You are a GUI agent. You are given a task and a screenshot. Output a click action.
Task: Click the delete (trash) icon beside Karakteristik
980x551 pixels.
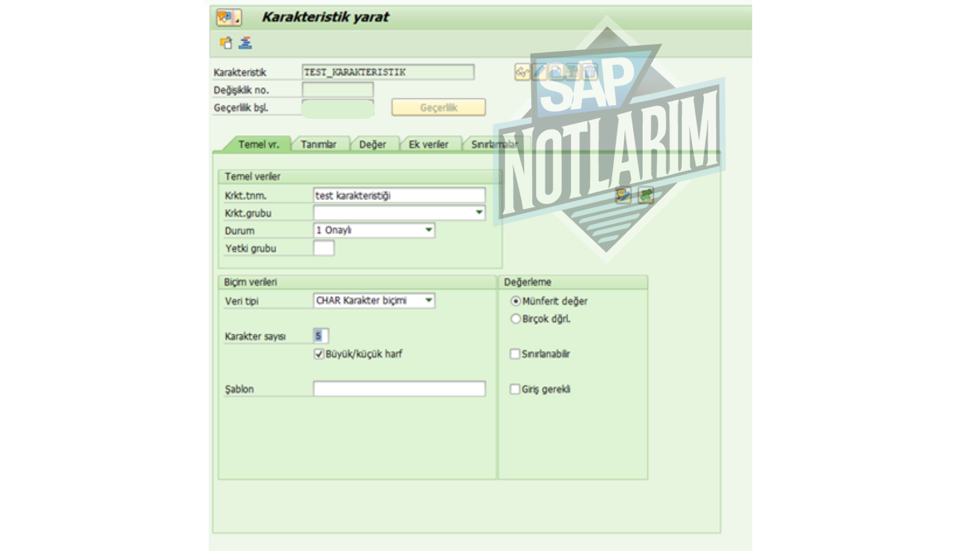point(590,72)
